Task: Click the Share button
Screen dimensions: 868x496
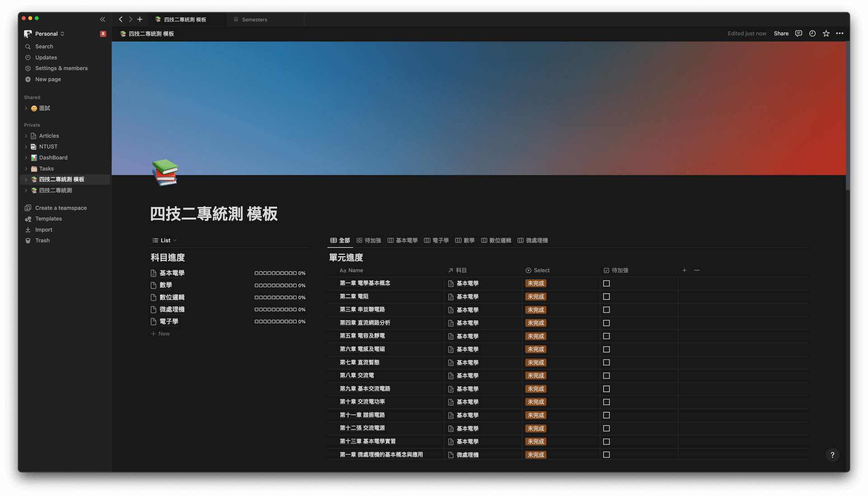Action: click(781, 33)
